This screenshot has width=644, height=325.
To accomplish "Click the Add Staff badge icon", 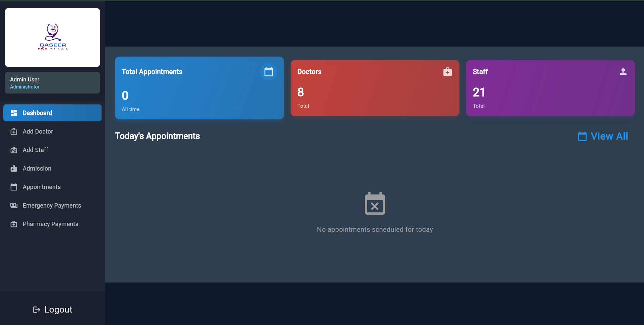I will point(14,150).
